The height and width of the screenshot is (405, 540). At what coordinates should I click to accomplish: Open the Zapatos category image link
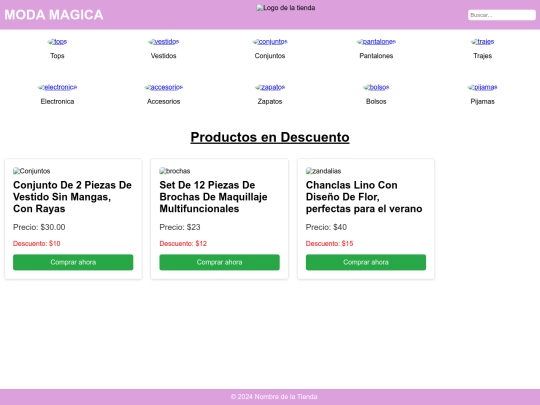click(270, 87)
